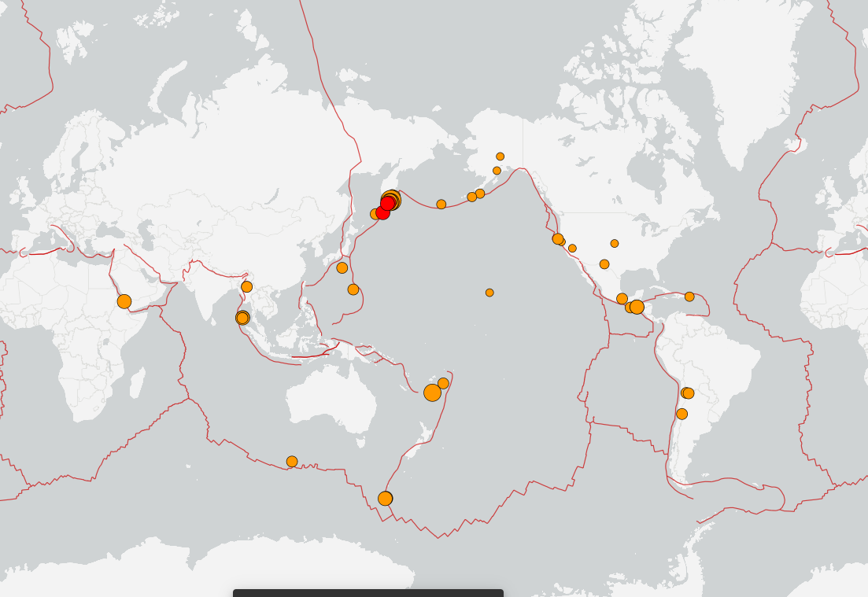868x597 pixels.
Task: Click the easternmost Aleutian earthquake marker
Action: [x=480, y=193]
